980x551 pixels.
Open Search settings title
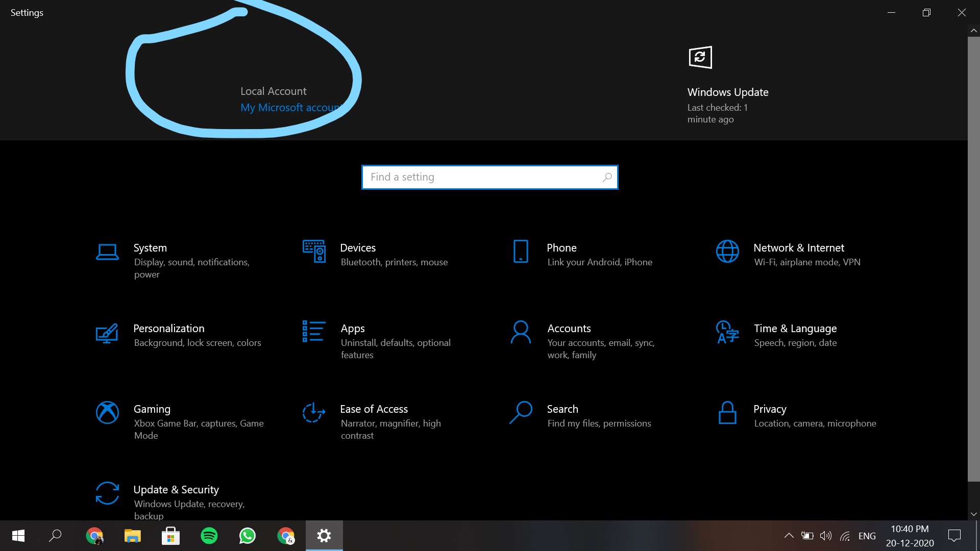[562, 409]
